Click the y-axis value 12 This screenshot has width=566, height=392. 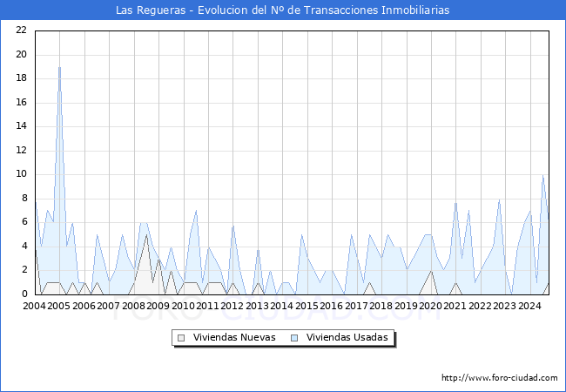pyautogui.click(x=22, y=151)
